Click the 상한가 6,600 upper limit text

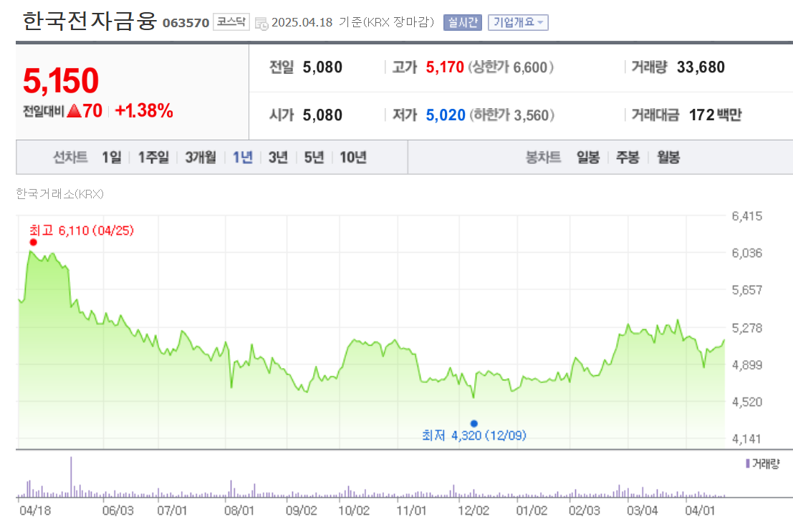tap(510, 67)
